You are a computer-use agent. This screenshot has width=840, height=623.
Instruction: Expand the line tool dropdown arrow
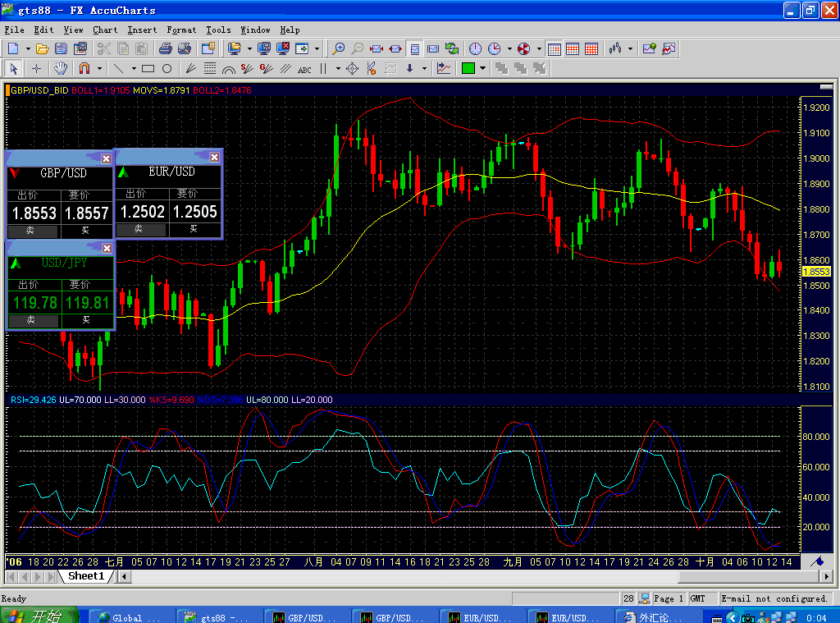click(x=135, y=68)
